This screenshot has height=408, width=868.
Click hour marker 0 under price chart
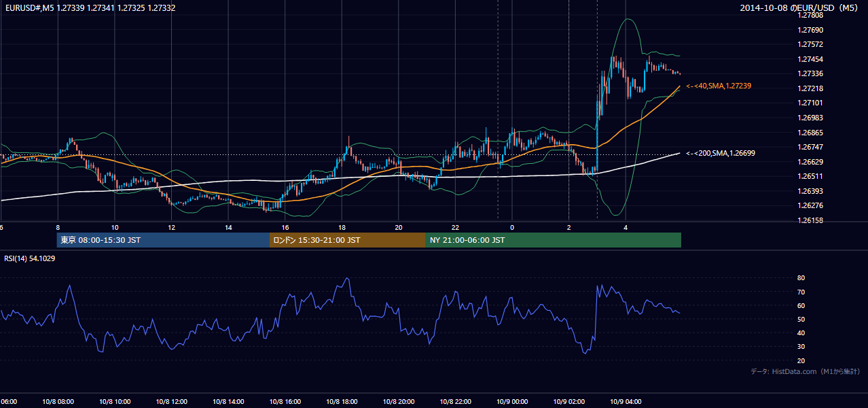point(512,228)
